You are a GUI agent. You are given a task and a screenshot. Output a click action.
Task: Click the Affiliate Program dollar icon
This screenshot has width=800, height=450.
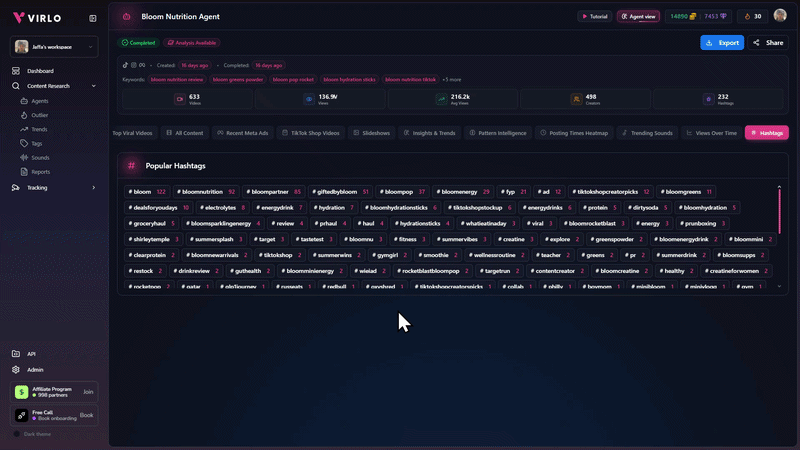coord(21,392)
